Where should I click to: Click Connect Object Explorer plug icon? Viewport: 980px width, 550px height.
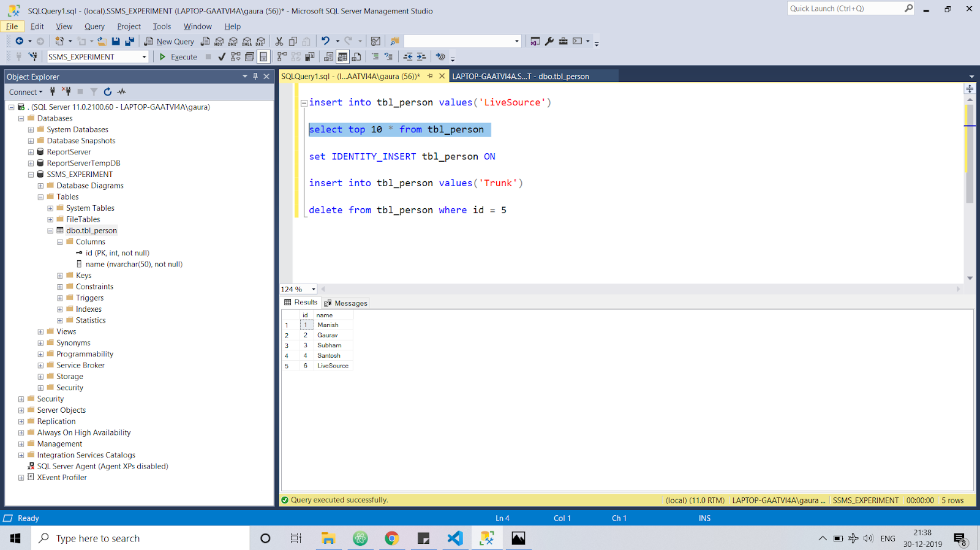coord(53,92)
